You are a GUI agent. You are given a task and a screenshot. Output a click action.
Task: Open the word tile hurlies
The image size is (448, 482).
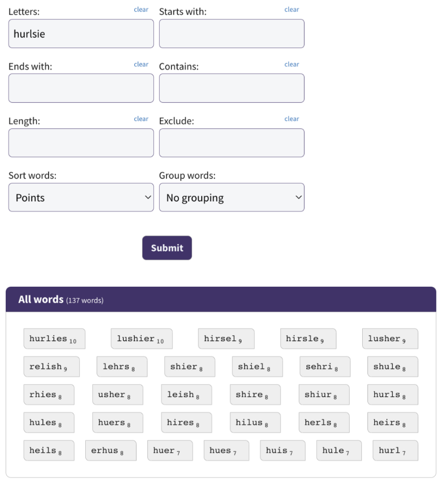pos(55,339)
